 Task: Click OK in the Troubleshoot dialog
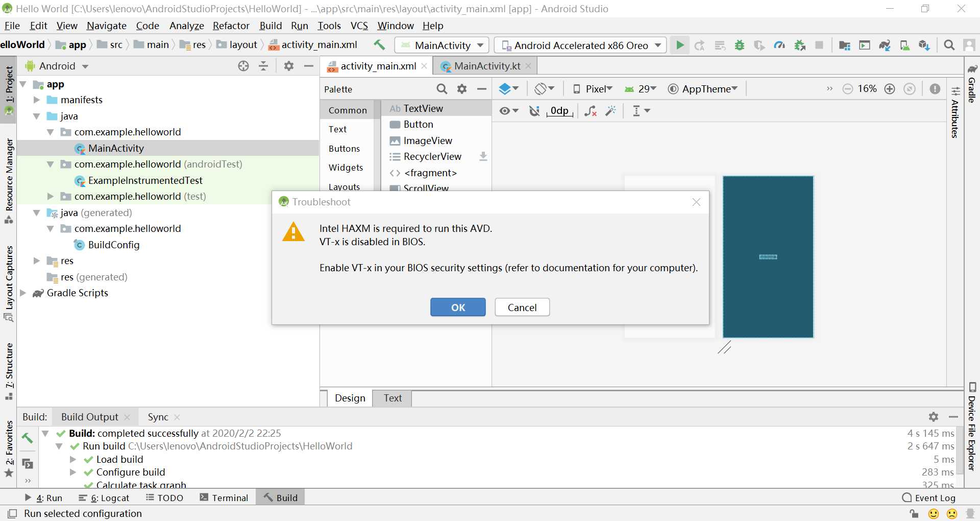(458, 307)
